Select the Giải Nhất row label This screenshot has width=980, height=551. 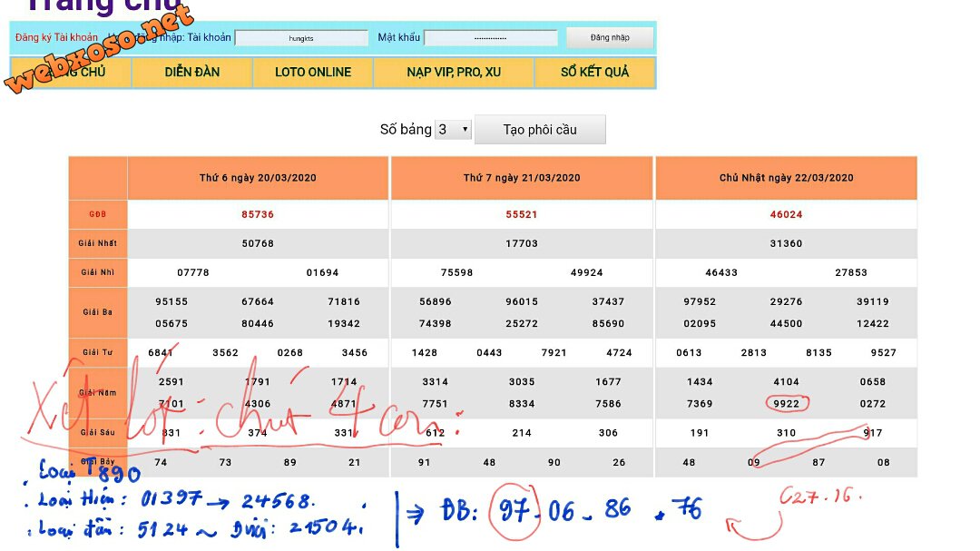point(97,243)
